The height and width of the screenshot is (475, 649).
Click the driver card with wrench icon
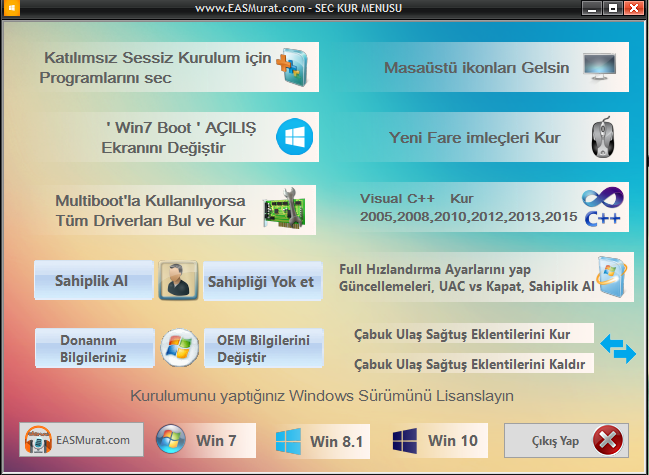click(285, 208)
